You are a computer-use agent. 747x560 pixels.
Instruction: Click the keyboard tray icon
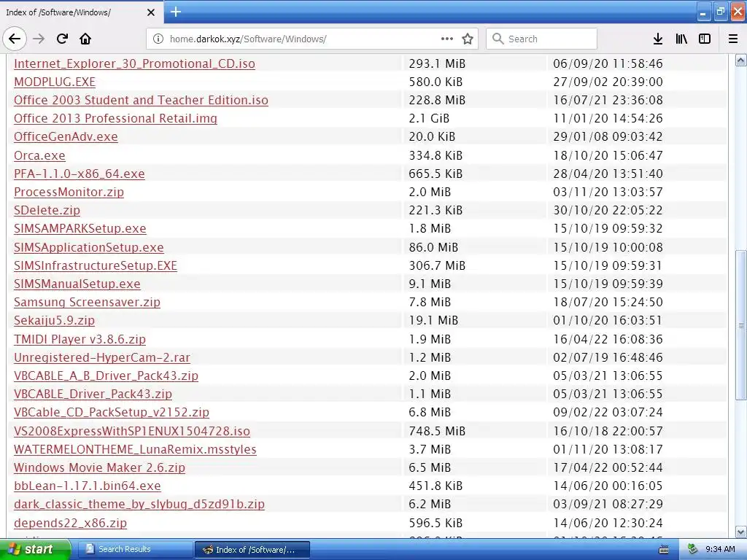coord(663,550)
